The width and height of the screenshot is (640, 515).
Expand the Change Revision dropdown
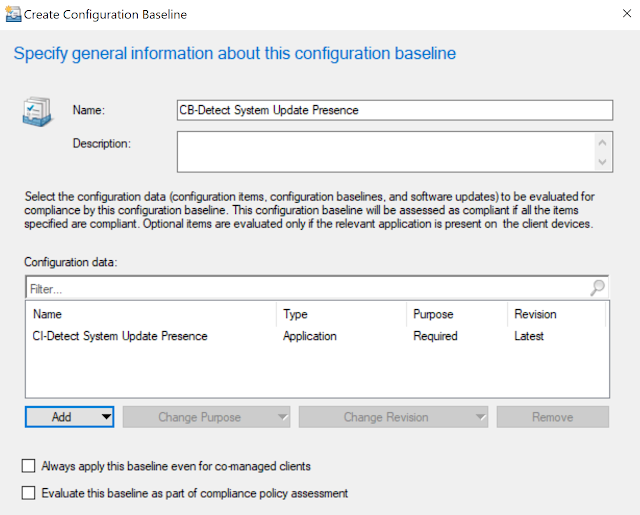481,417
